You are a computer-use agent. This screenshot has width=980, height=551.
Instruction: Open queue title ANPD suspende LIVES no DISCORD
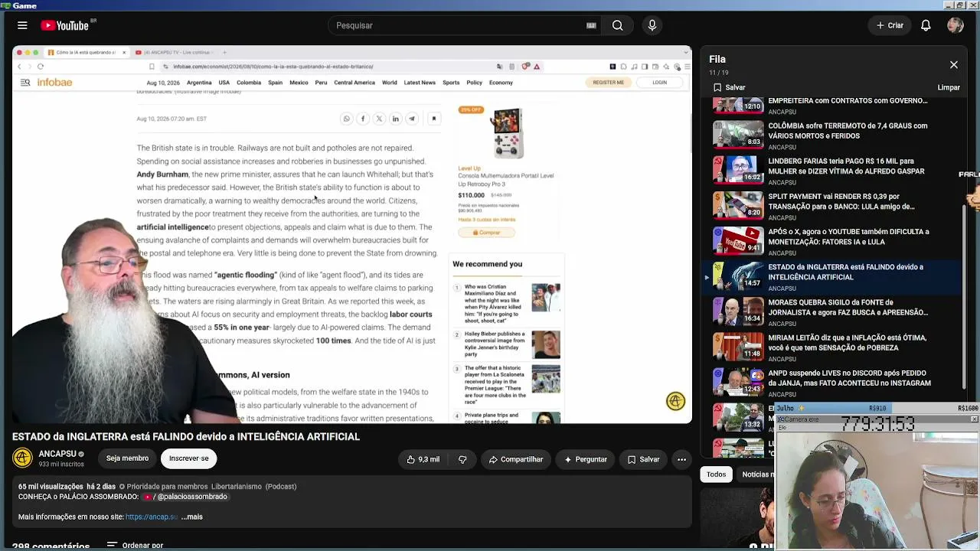pos(849,378)
